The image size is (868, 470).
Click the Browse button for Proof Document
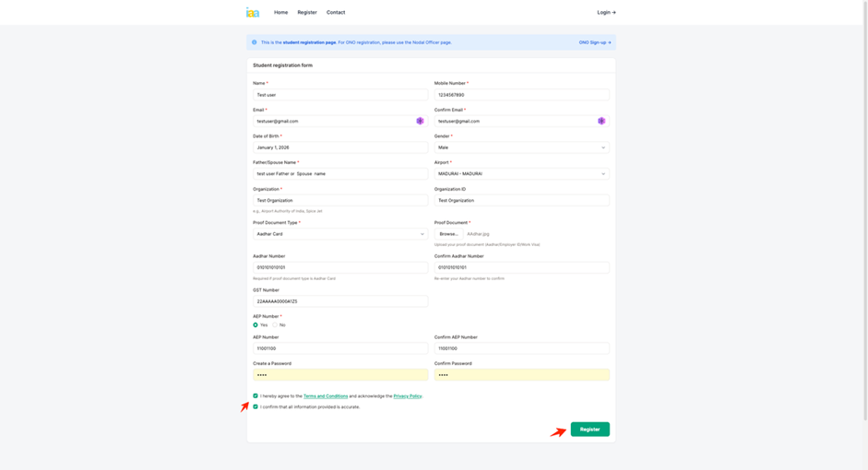coord(448,234)
